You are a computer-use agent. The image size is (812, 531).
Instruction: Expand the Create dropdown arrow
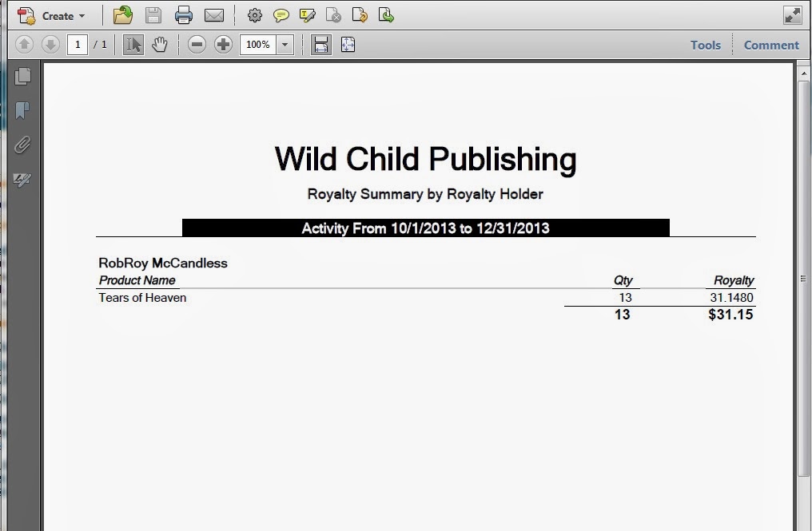[x=82, y=16]
